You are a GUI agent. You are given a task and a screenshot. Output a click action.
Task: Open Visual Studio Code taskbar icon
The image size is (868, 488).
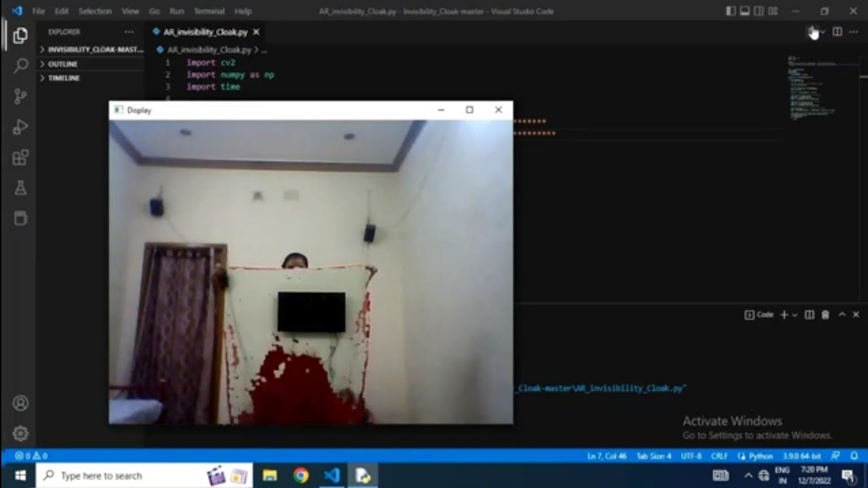[x=332, y=475]
